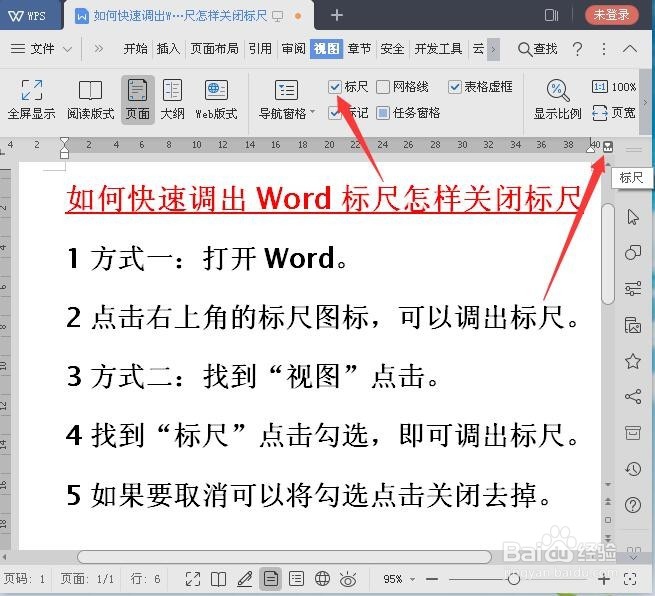Uncheck the 标尺 ruler checkbox
The height and width of the screenshot is (596, 655).
335,87
